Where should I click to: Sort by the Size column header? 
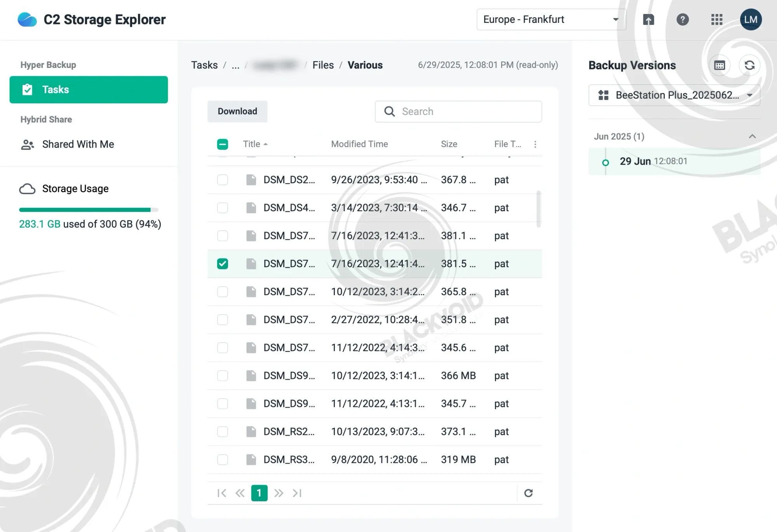click(x=449, y=144)
